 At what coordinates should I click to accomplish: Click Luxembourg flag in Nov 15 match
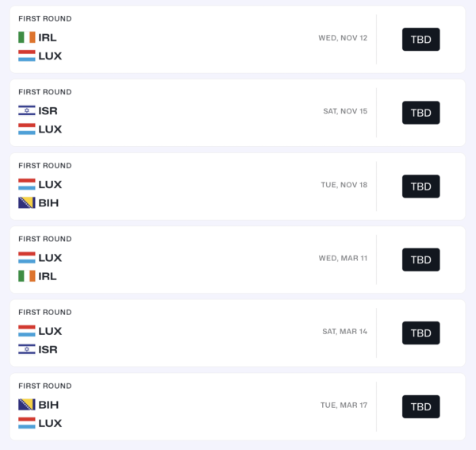tap(27, 129)
